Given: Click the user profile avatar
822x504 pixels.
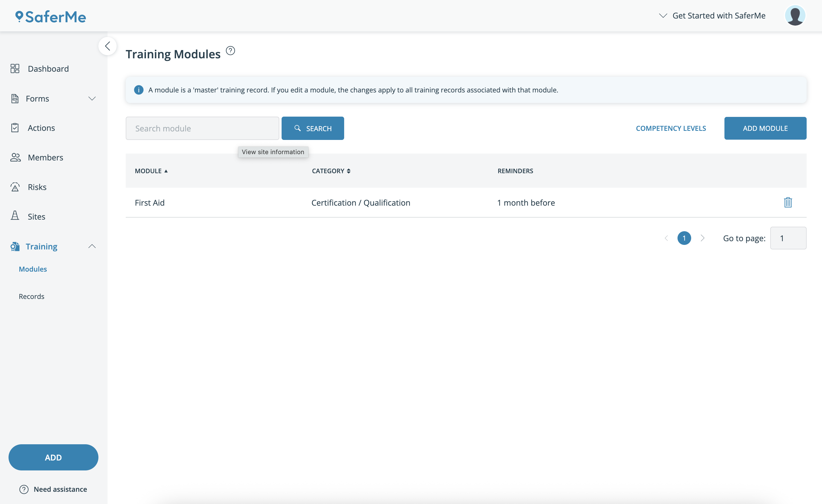Looking at the screenshot, I should coord(795,16).
